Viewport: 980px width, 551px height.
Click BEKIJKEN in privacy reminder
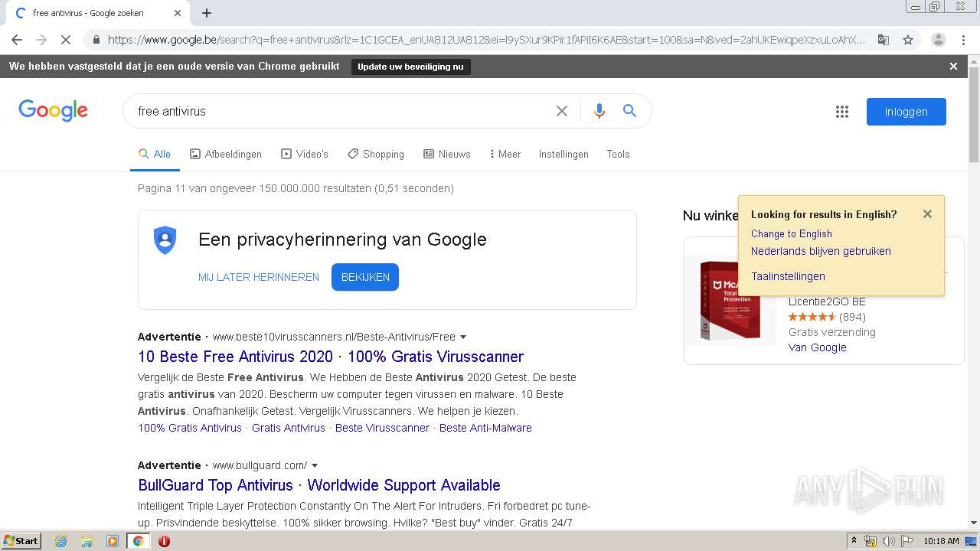(365, 277)
